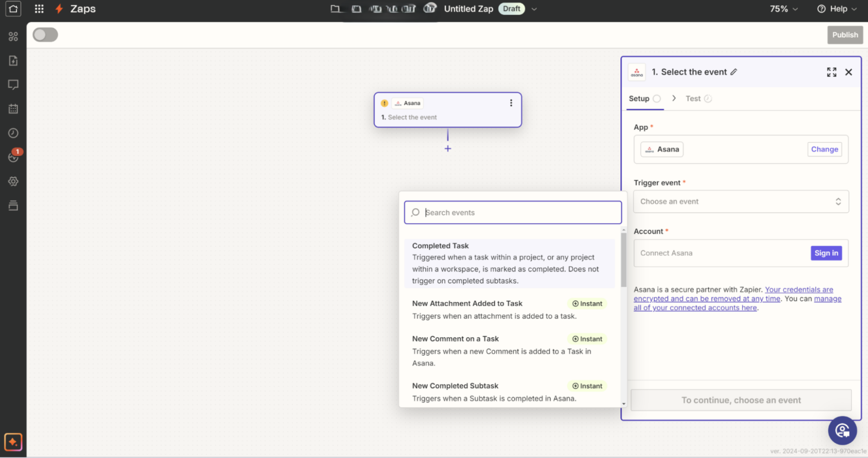This screenshot has width=868, height=458.
Task: Open the Untitled Zap dropdown chevron
Action: click(533, 8)
